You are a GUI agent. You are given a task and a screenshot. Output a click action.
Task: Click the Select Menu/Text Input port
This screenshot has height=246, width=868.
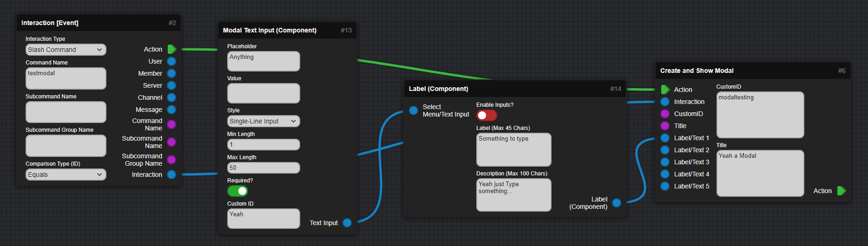click(414, 110)
